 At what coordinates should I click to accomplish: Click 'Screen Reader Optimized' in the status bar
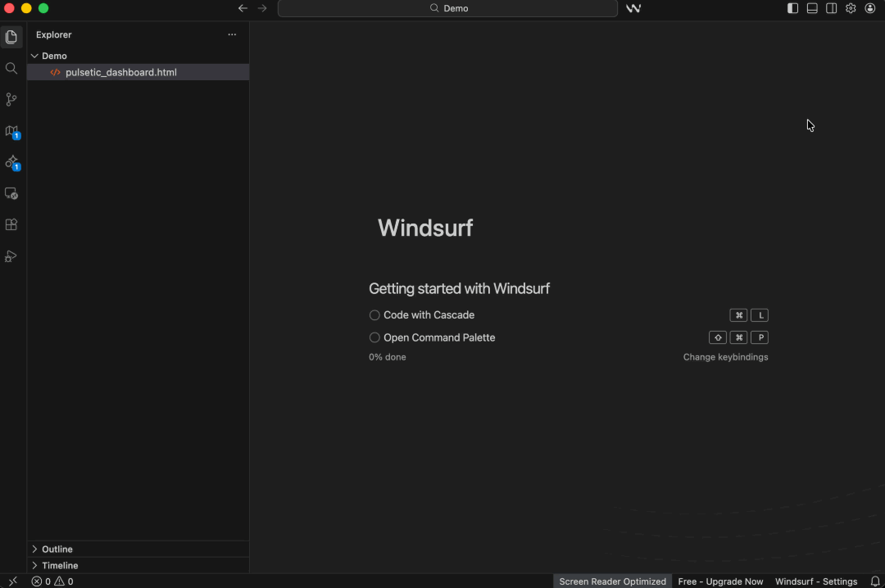tap(612, 581)
